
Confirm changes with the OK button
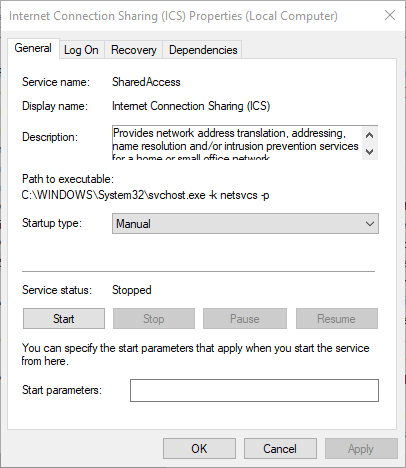click(199, 449)
